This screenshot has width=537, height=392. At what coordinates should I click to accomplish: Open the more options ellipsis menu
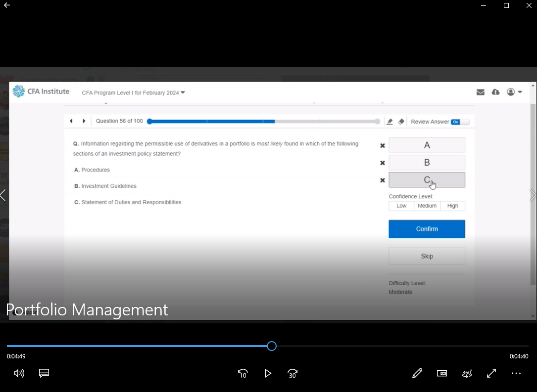[x=516, y=373]
